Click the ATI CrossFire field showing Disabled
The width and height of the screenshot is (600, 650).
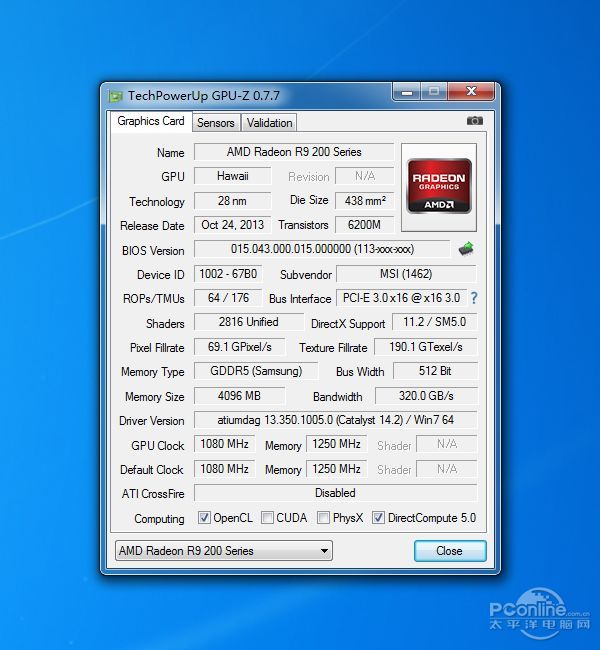pos(335,493)
